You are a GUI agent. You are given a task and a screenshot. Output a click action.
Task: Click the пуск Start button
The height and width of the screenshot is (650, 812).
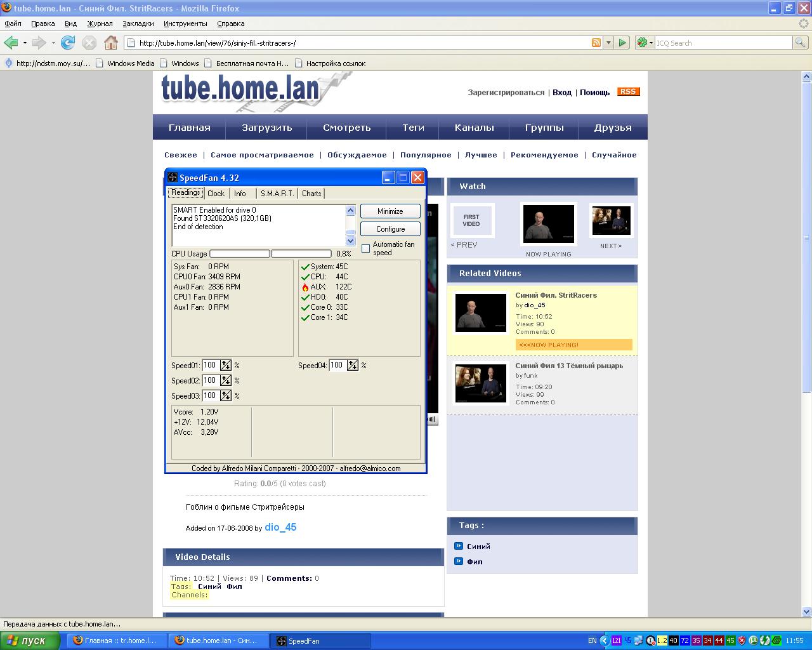coord(32,640)
